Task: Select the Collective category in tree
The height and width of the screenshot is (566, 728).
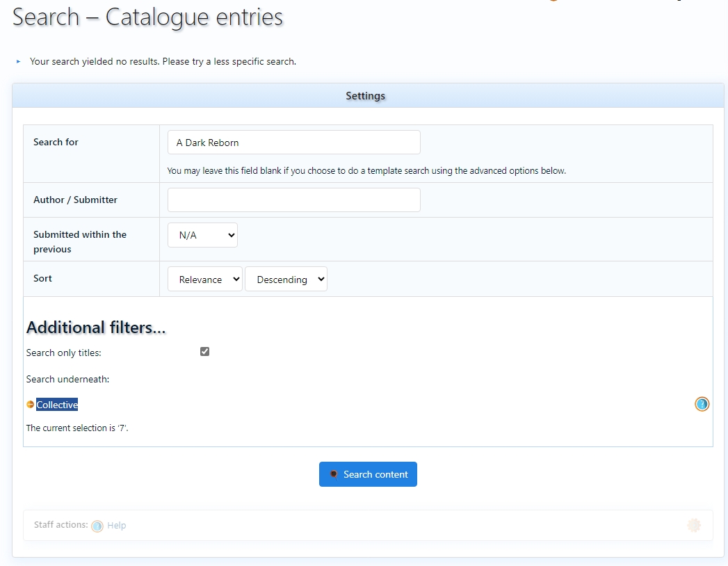Action: 57,405
